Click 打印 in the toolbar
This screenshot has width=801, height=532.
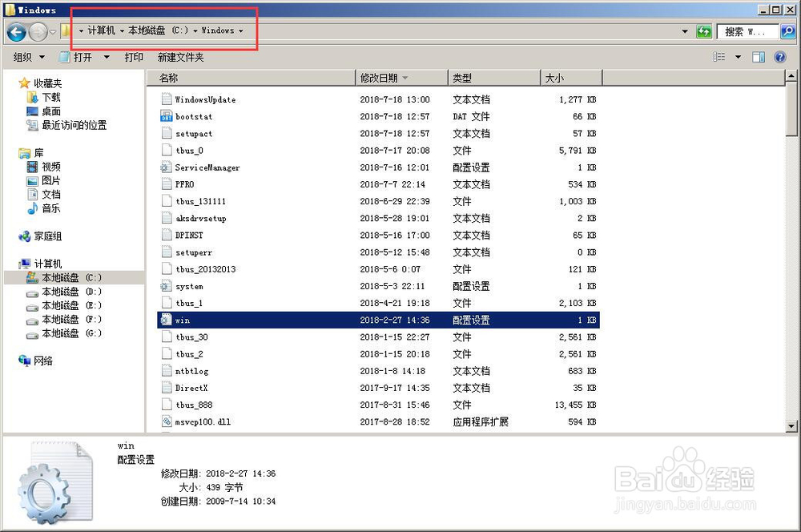coord(134,57)
